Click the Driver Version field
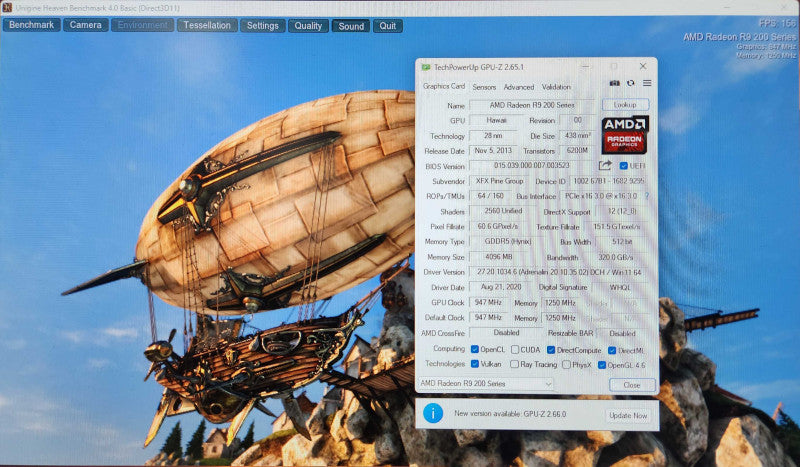Viewport: 800px width, 467px height. pos(559,272)
